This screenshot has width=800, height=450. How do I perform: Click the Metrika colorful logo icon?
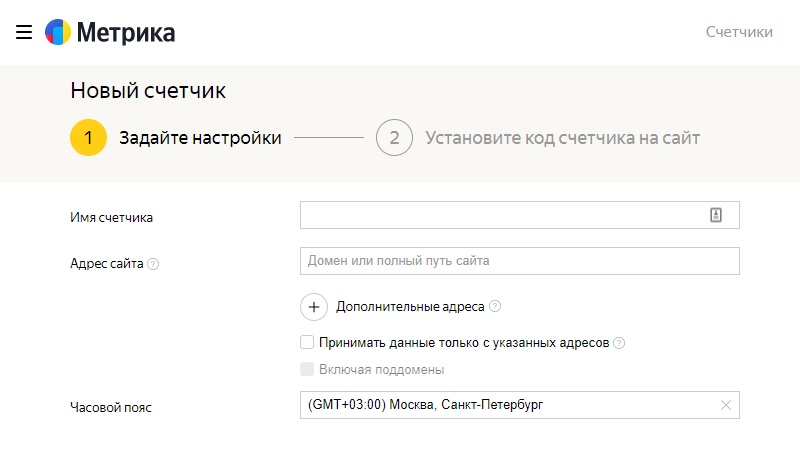click(57, 32)
